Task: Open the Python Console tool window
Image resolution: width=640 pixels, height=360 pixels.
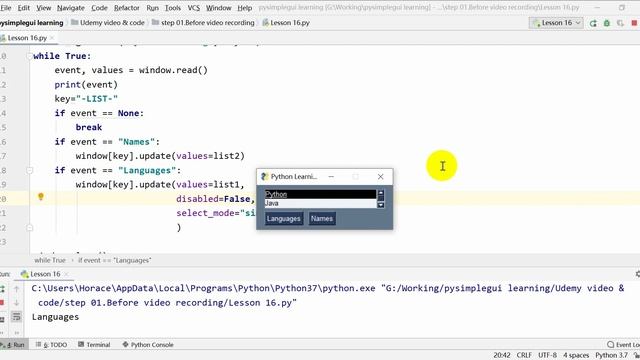Action: [x=148, y=345]
